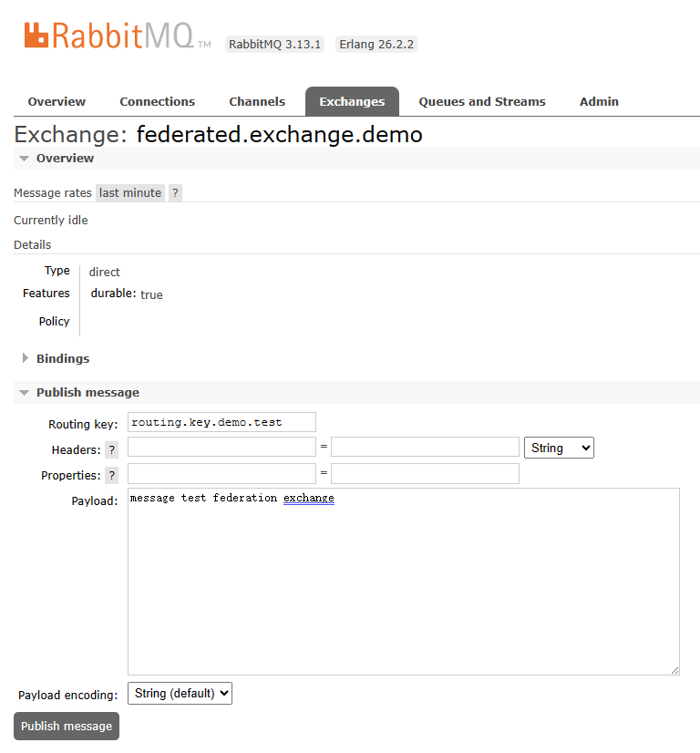Open the Channels tab
The height and width of the screenshot is (753, 700).
pos(257,102)
